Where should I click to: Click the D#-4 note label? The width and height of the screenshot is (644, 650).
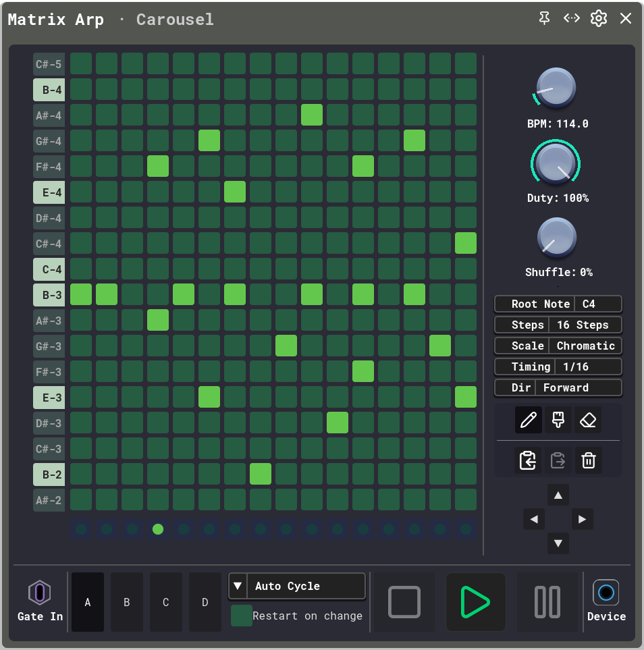point(49,217)
